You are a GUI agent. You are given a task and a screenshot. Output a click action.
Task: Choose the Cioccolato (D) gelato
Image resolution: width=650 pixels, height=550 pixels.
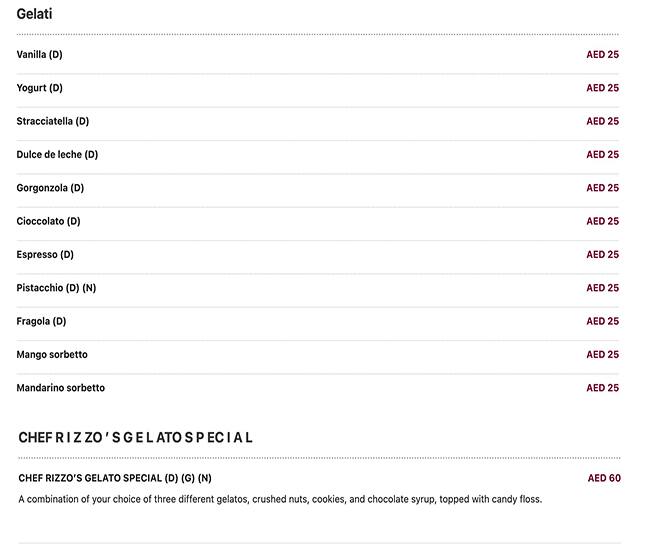48,221
